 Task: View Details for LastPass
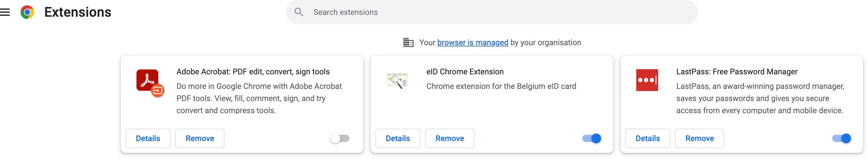pos(648,138)
